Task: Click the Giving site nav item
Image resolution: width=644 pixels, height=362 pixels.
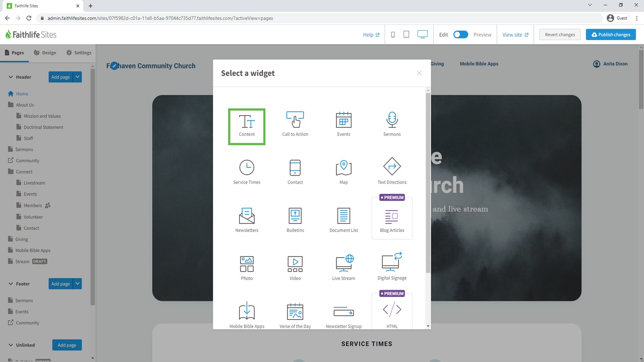Action: 437,64
